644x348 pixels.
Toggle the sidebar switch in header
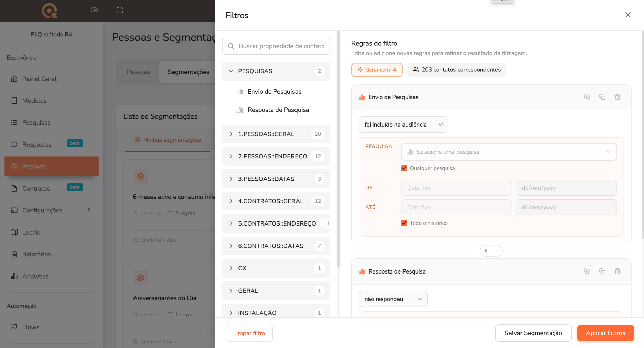tap(94, 10)
